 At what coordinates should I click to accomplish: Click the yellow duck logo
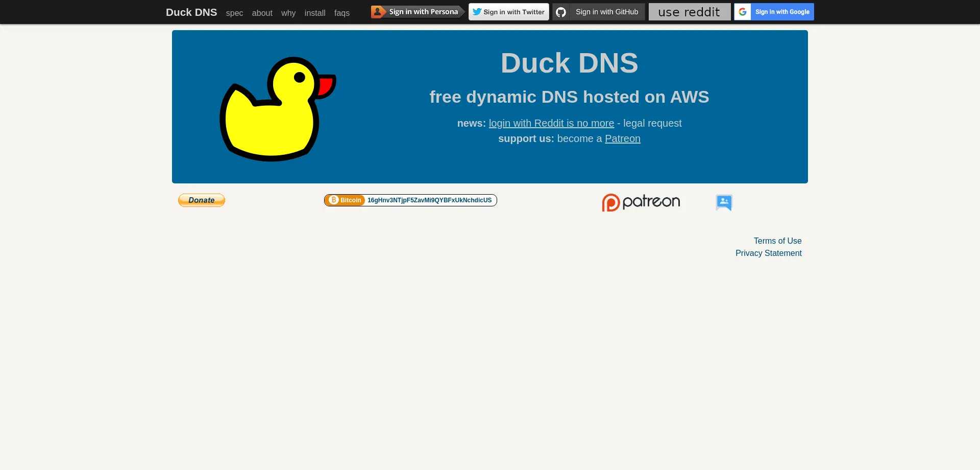point(278,109)
